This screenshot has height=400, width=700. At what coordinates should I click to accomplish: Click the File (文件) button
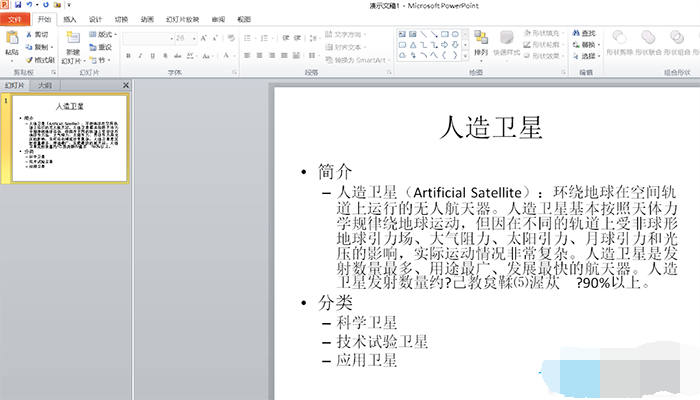(16, 19)
